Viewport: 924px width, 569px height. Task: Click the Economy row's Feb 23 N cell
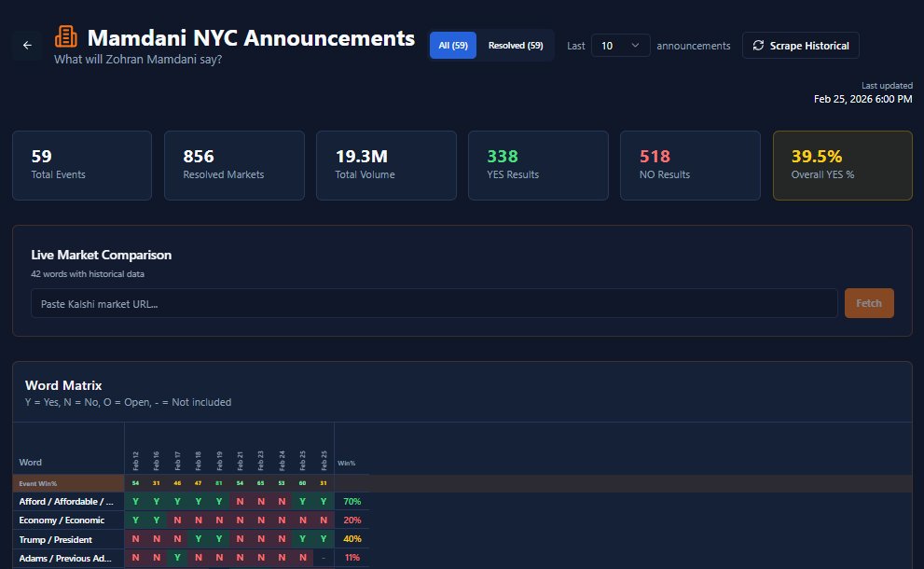(x=261, y=520)
